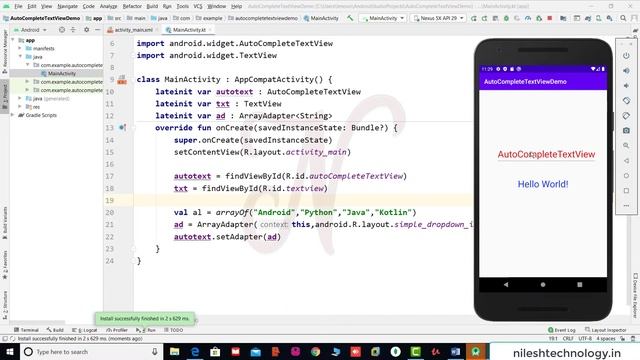
Task: Click the emulator Zoom magnifier icon
Action: pos(626,146)
